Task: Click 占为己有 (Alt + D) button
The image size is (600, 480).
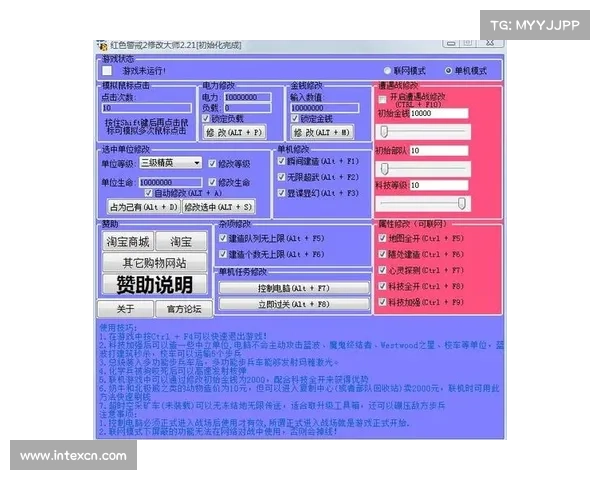Action: (x=144, y=207)
